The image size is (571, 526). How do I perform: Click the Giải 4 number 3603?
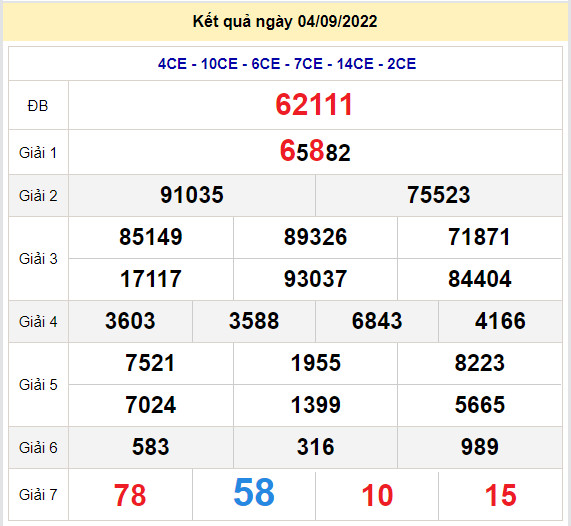[130, 321]
